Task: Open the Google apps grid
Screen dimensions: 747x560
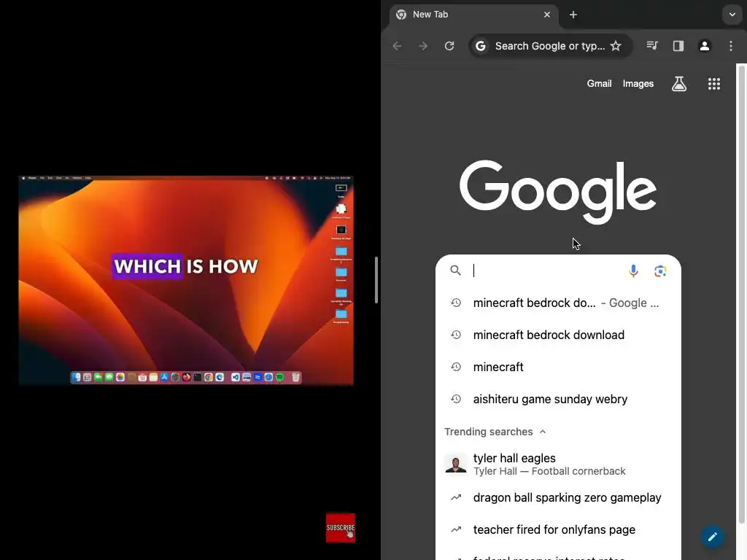Action: (x=714, y=84)
